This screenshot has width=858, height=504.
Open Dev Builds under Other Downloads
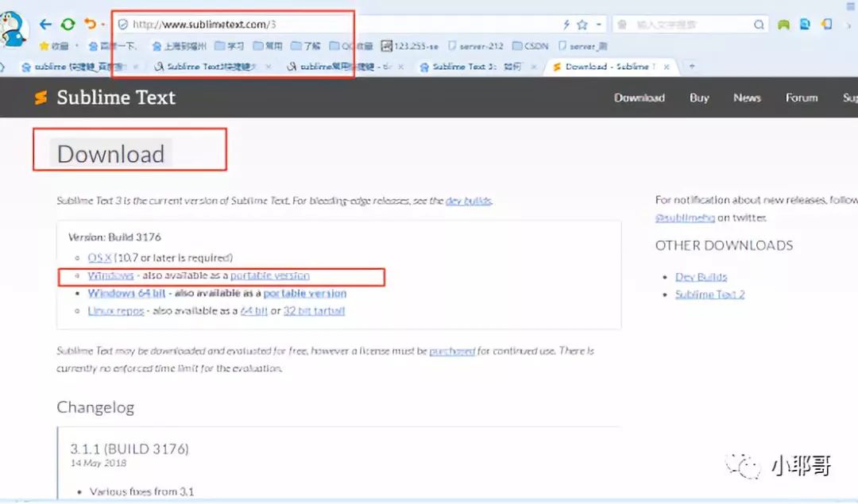coord(701,276)
